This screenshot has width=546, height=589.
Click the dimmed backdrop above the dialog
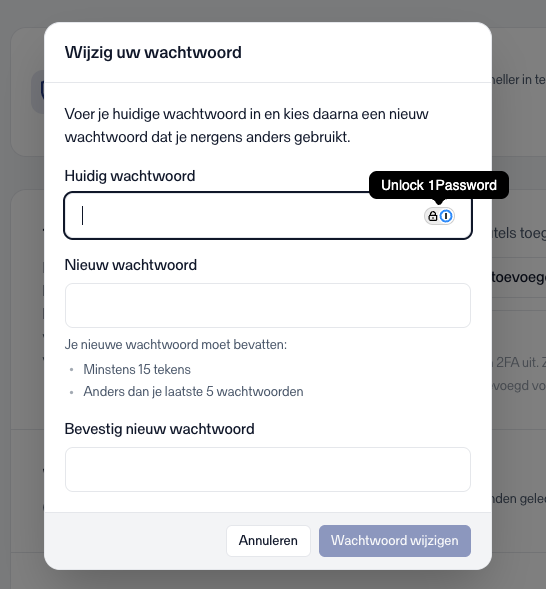click(x=273, y=11)
